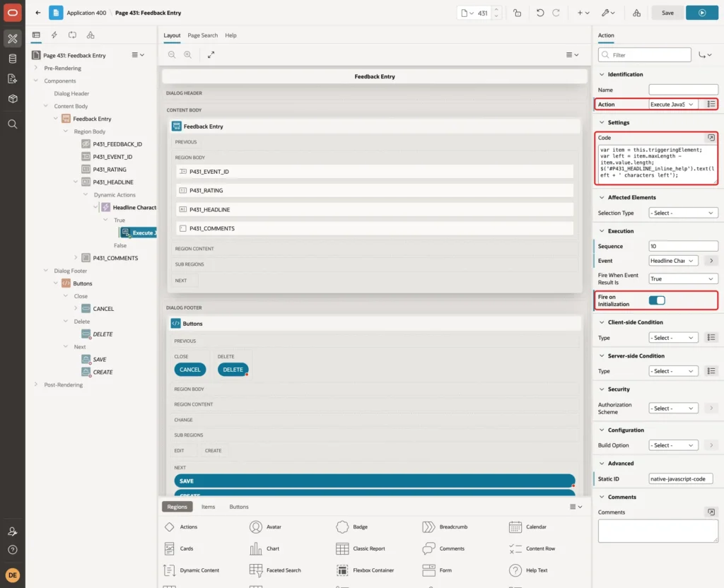The height and width of the screenshot is (588, 724).
Task: Click the Static ID input field
Action: click(681, 479)
